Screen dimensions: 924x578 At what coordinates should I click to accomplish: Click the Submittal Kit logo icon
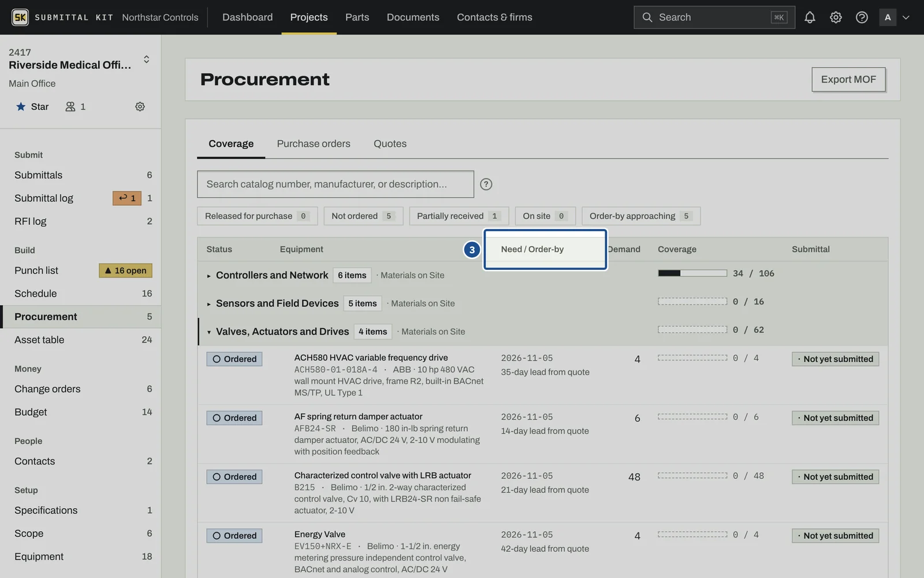click(x=20, y=17)
